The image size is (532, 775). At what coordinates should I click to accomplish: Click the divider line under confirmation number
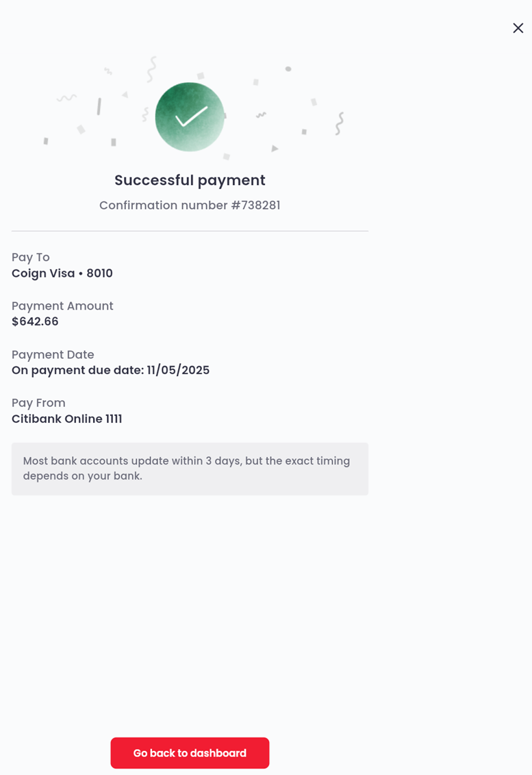(x=190, y=231)
